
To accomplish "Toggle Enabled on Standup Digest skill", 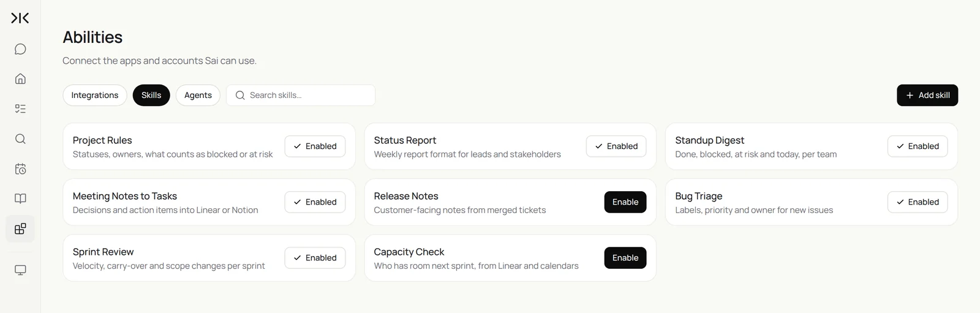I will [918, 146].
